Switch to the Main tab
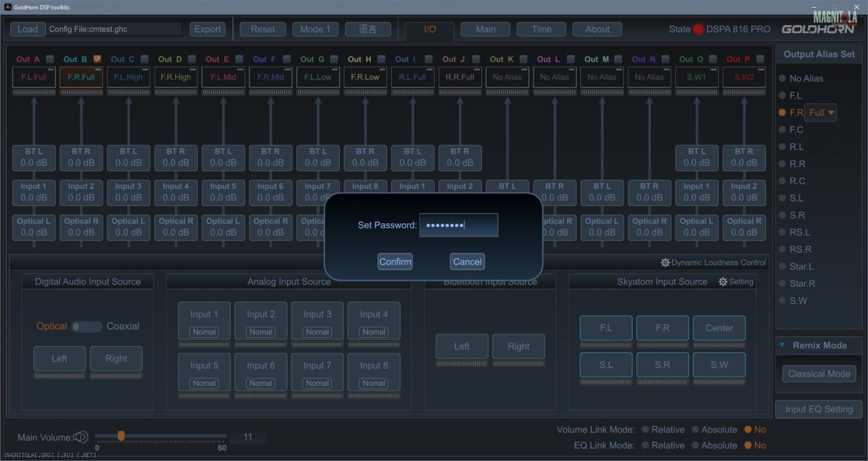The height and width of the screenshot is (461, 868). [x=486, y=29]
